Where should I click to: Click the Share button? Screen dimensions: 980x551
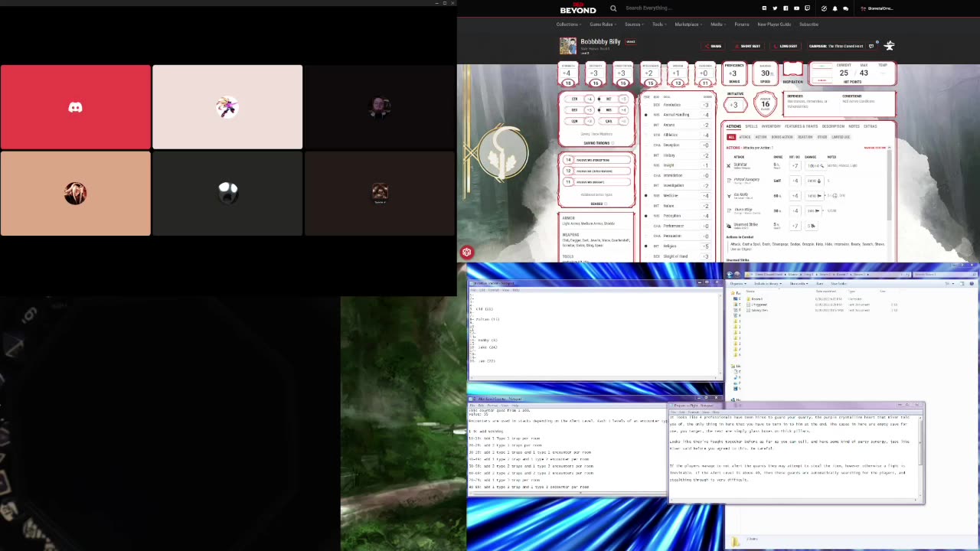tap(714, 46)
